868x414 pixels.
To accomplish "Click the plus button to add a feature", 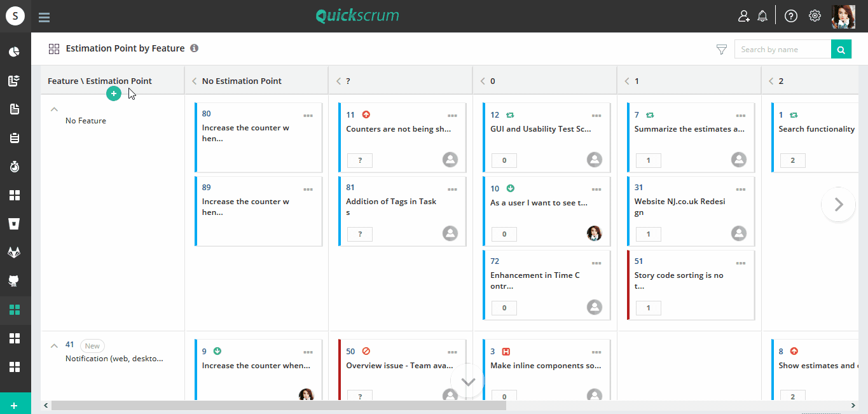I will click(113, 93).
